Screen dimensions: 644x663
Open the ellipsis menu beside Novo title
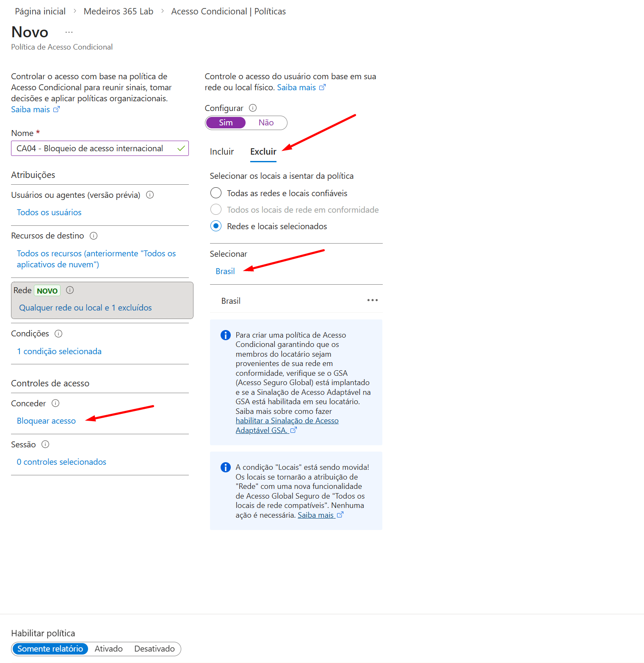69,32
